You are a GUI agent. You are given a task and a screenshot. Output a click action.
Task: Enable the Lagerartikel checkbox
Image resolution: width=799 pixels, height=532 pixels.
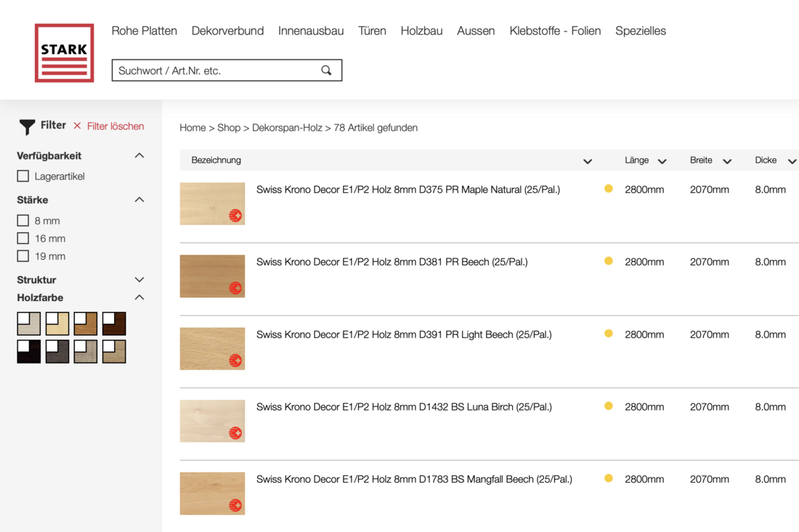click(x=23, y=176)
